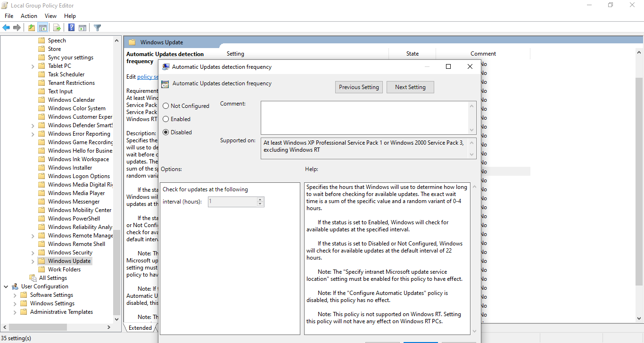
Task: Click inside the Comment text box
Action: (x=365, y=118)
